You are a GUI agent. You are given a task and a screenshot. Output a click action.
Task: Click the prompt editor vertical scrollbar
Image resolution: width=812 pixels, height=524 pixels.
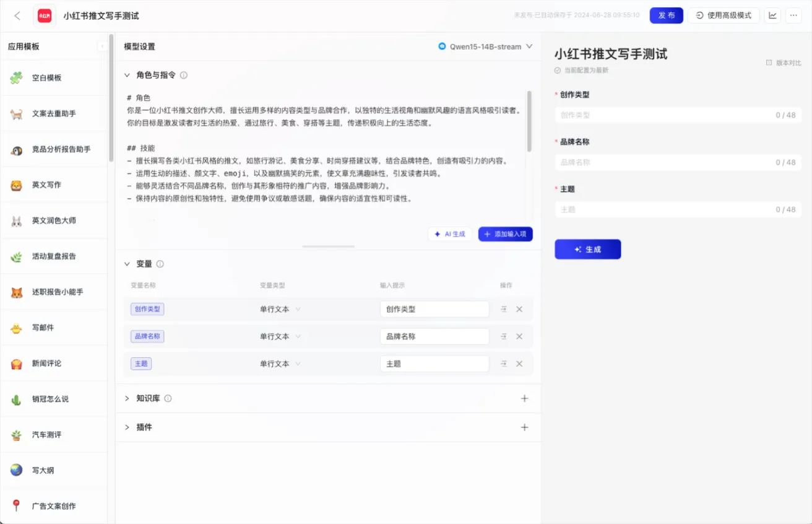coord(529,121)
